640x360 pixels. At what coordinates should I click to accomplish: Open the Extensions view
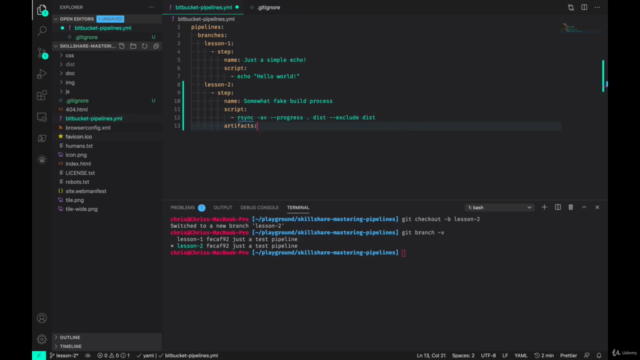pos(42,96)
